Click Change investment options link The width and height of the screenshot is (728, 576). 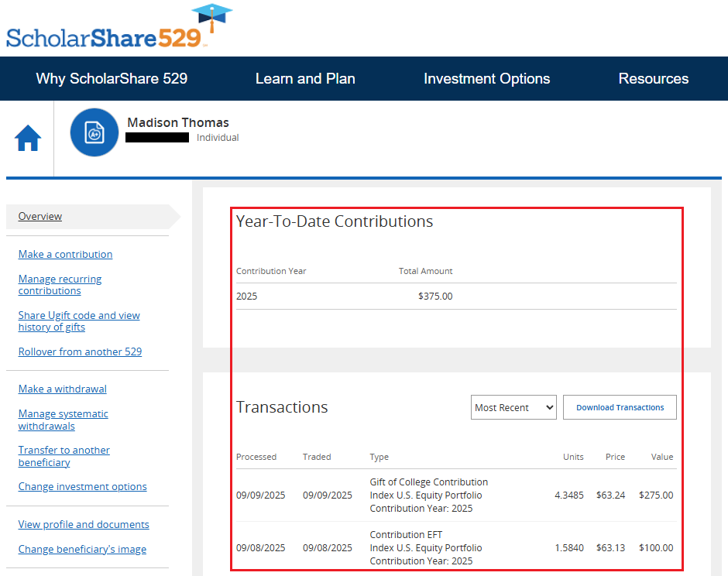[x=82, y=486]
